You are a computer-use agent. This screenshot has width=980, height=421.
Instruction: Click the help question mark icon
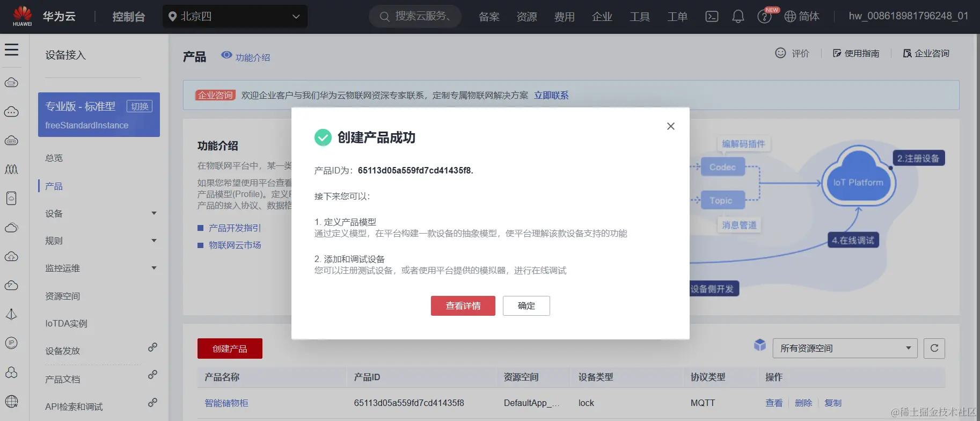[764, 17]
